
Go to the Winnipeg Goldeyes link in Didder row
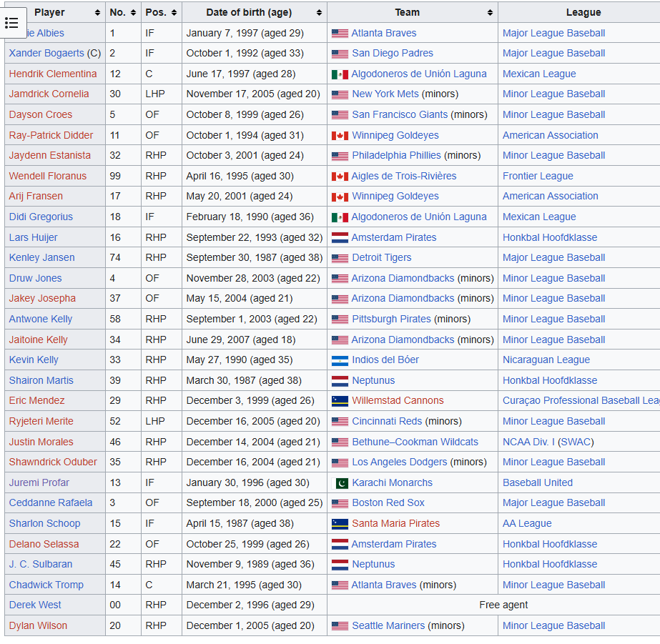pyautogui.click(x=395, y=135)
